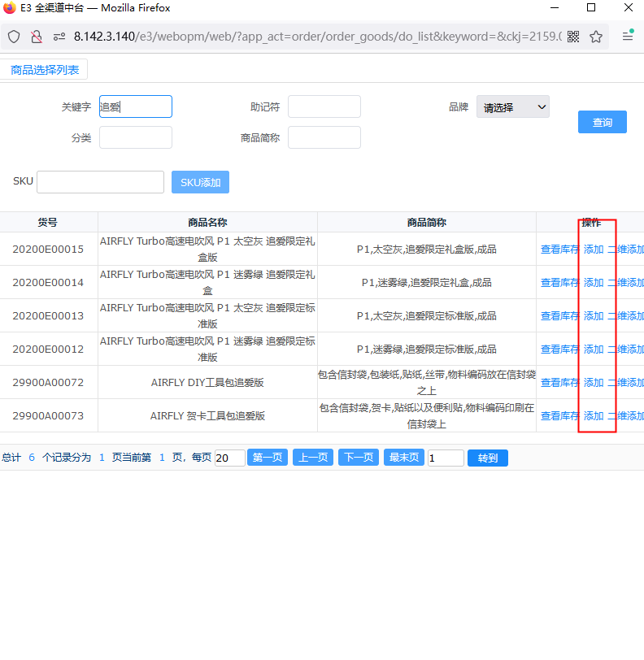This screenshot has width=644, height=660.
Task: Focus the 关键字 input containing 追爱
Action: pos(136,106)
